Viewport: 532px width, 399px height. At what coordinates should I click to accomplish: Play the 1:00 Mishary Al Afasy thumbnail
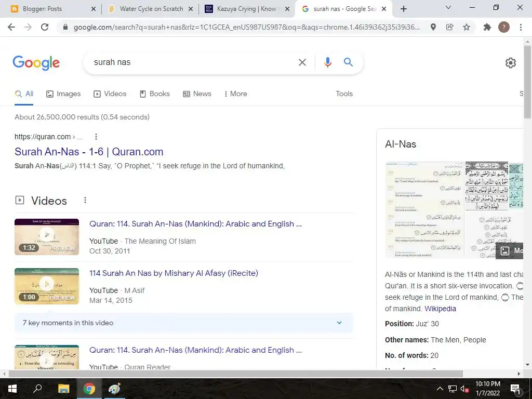(x=47, y=286)
